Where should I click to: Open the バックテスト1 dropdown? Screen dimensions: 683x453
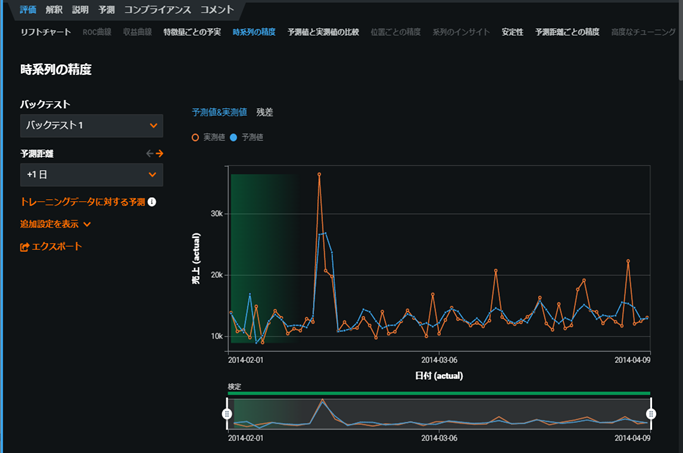tap(91, 125)
